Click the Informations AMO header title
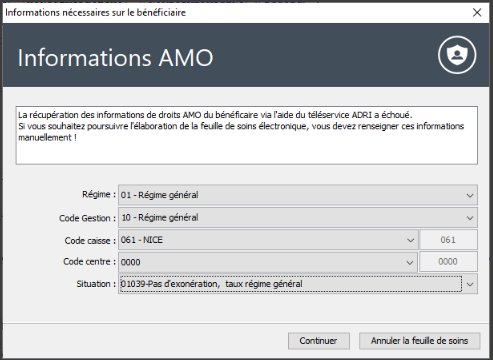 [x=115, y=58]
